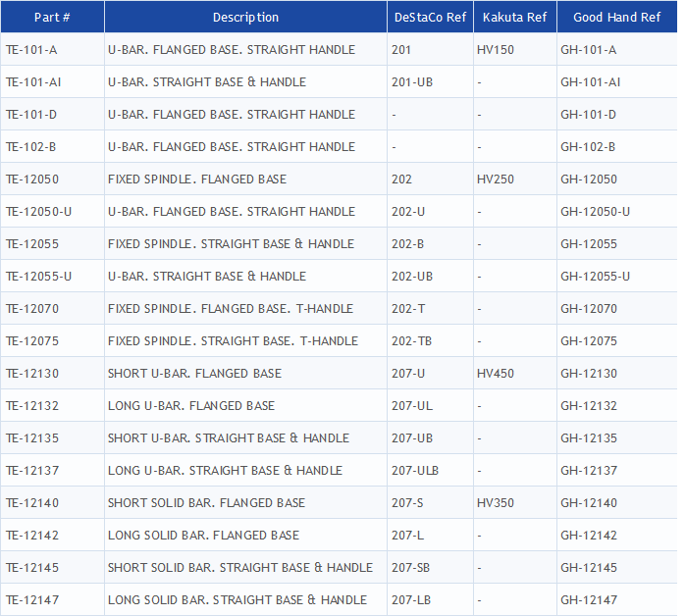The image size is (685, 616).
Task: Select part number TE-12142
Action: pos(32,535)
